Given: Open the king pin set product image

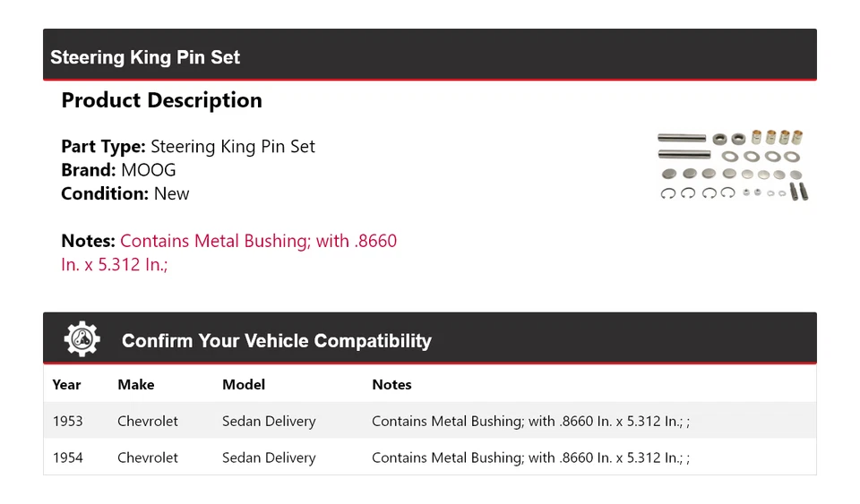Looking at the screenshot, I should (733, 165).
